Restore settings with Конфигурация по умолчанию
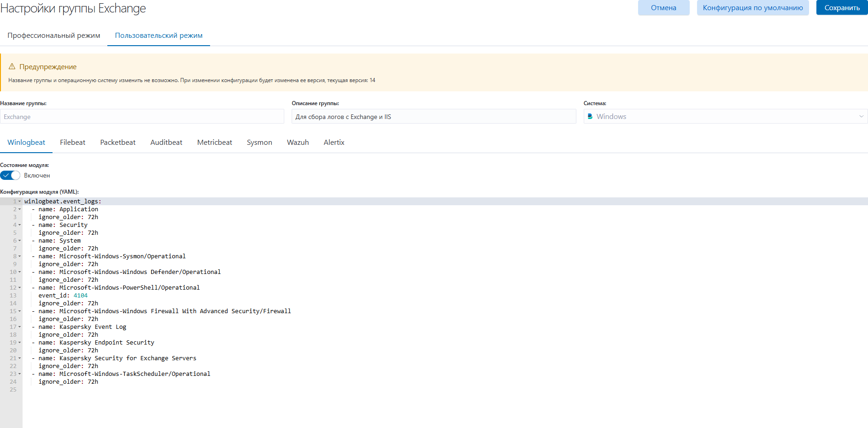Screen dimensions: 868x428 click(x=753, y=8)
